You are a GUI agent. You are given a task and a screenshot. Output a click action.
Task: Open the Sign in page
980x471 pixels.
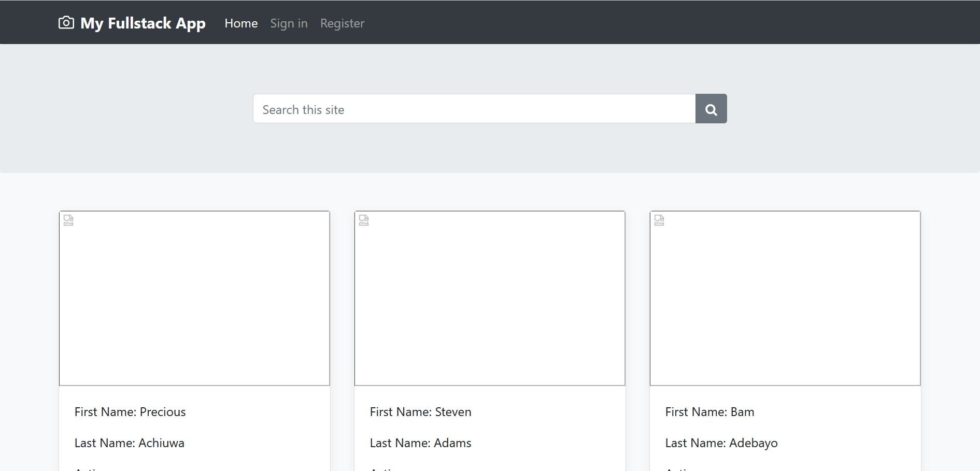pyautogui.click(x=289, y=23)
